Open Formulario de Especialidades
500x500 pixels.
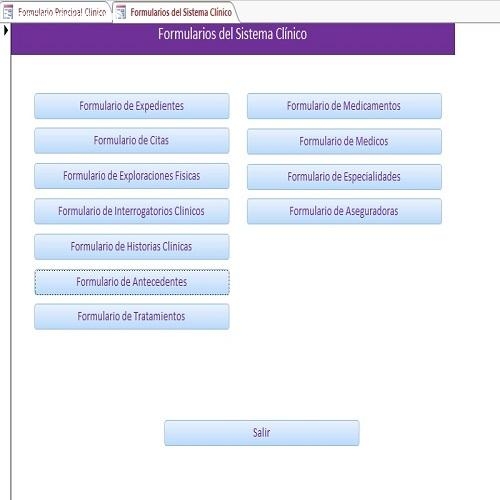pos(344,177)
